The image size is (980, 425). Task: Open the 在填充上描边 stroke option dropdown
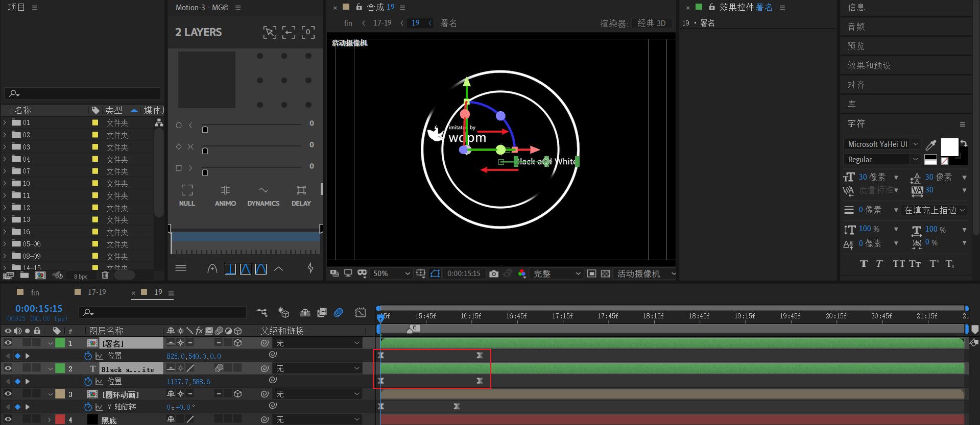coord(934,210)
